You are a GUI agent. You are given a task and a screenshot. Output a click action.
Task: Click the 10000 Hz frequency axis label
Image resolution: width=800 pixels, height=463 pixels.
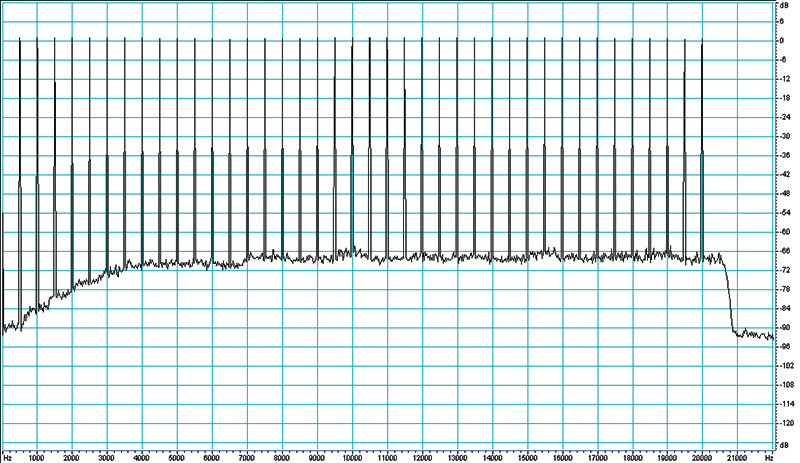pos(352,458)
